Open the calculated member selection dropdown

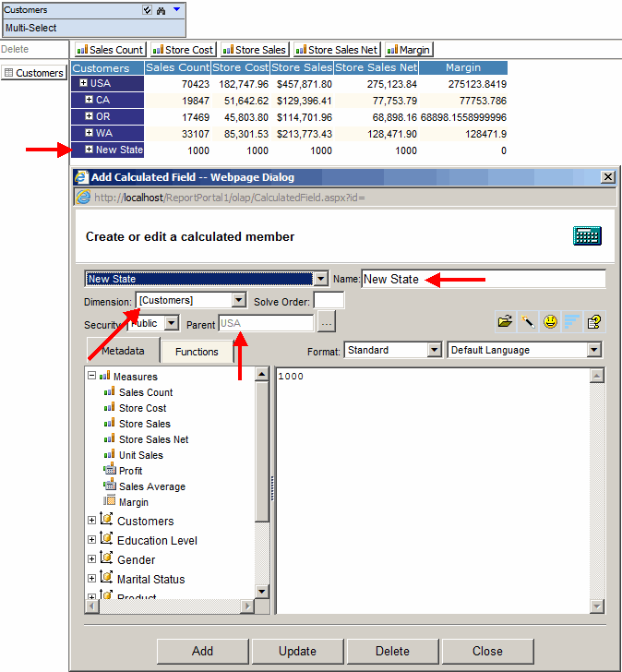coord(321,279)
